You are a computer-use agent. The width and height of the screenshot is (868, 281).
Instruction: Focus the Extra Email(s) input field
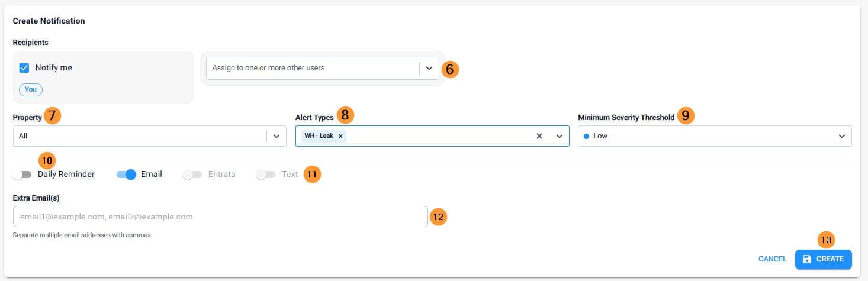(220, 217)
